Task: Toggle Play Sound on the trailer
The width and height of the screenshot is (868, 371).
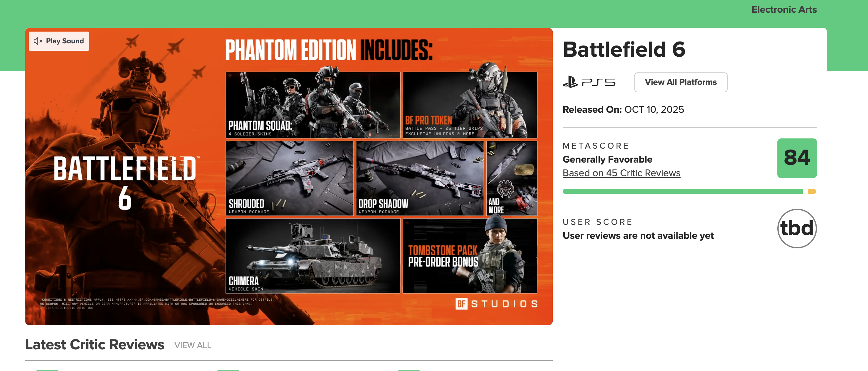Action: 59,41
